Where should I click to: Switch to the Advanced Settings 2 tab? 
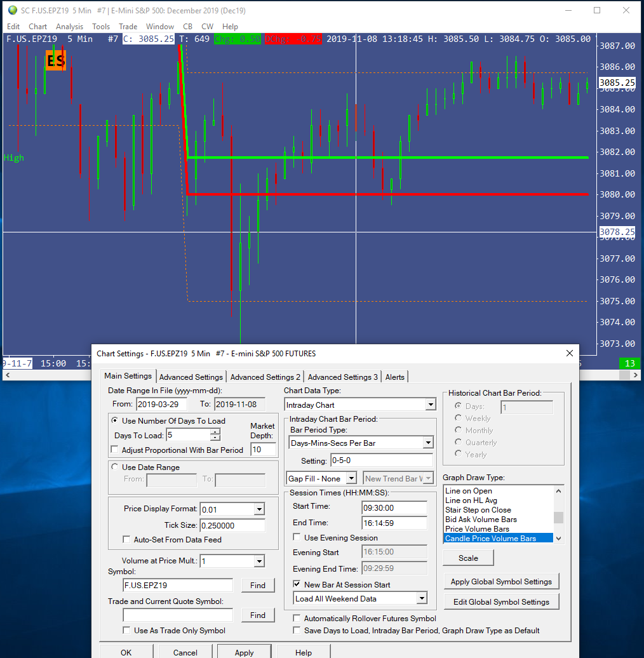(x=265, y=377)
